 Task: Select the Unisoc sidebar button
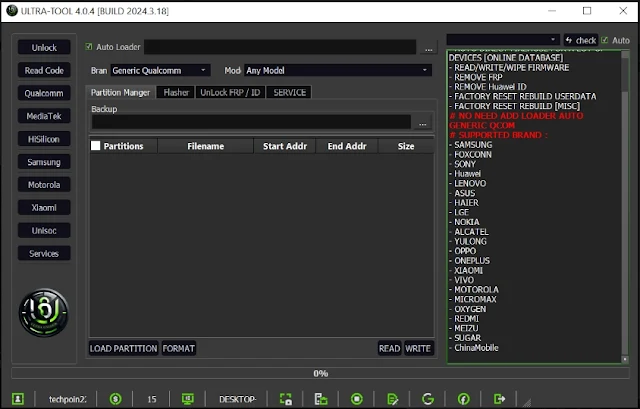(x=44, y=231)
